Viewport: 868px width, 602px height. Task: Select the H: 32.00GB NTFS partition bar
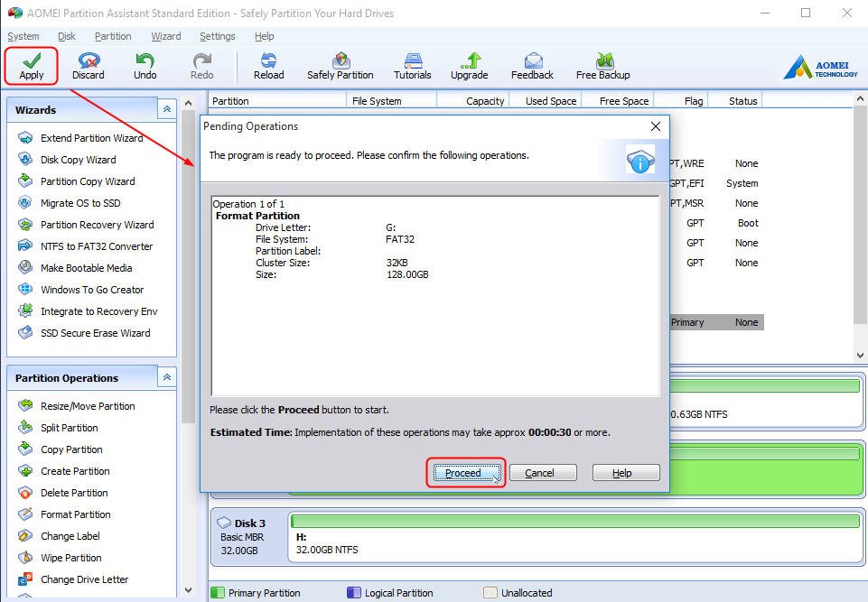coord(574,537)
